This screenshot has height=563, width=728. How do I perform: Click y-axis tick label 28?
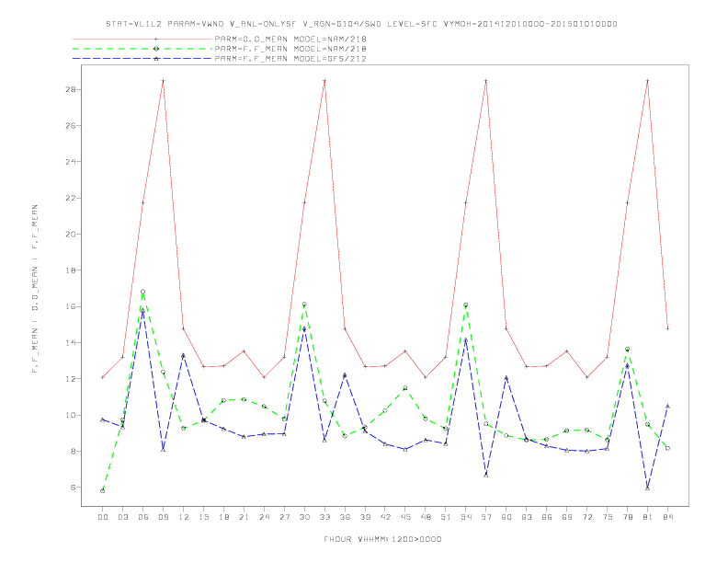click(x=71, y=89)
